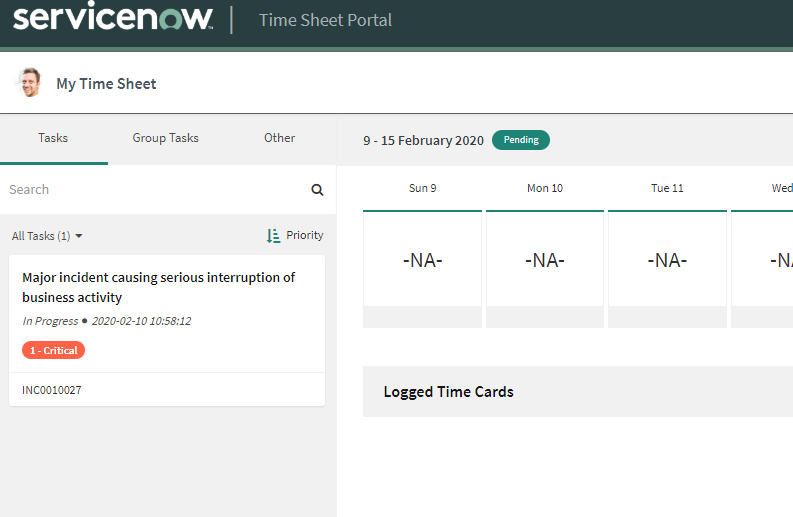
Task: Click the -NA- cell under Mon 10
Action: click(x=545, y=260)
